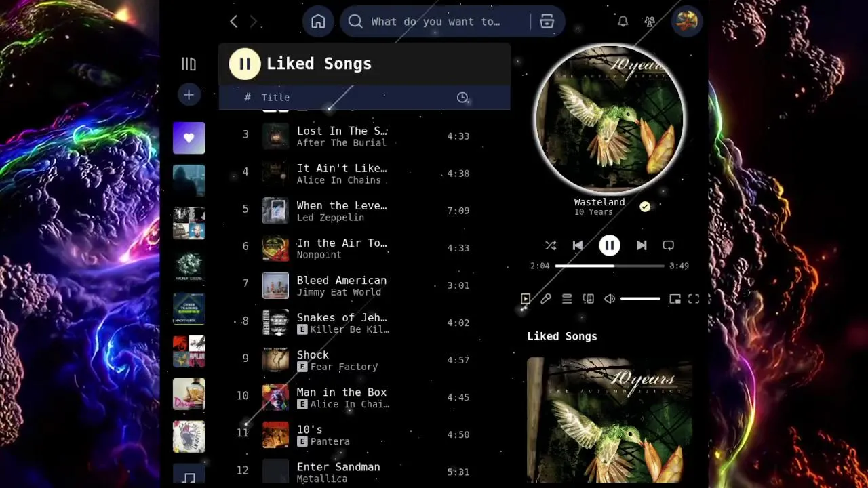Skip to previous track
The width and height of the screenshot is (868, 488).
click(x=577, y=245)
